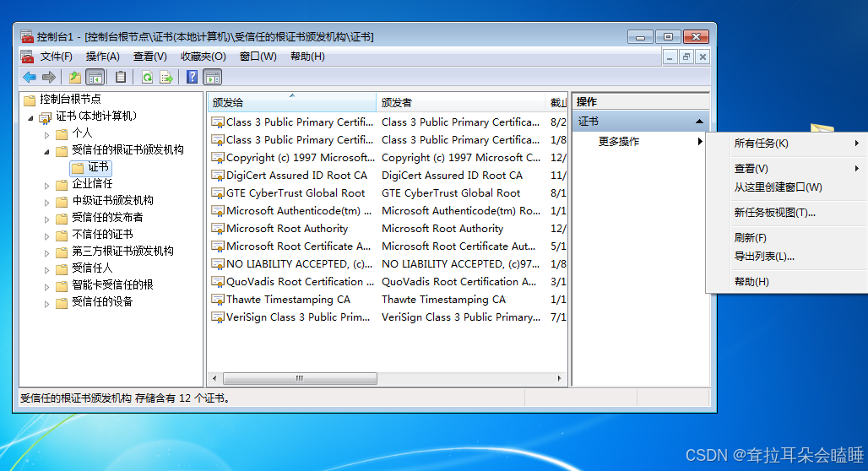Image resolution: width=868 pixels, height=471 pixels.
Task: Click certificate icon of DigiCert Assured ID Root CA
Action: click(x=218, y=176)
